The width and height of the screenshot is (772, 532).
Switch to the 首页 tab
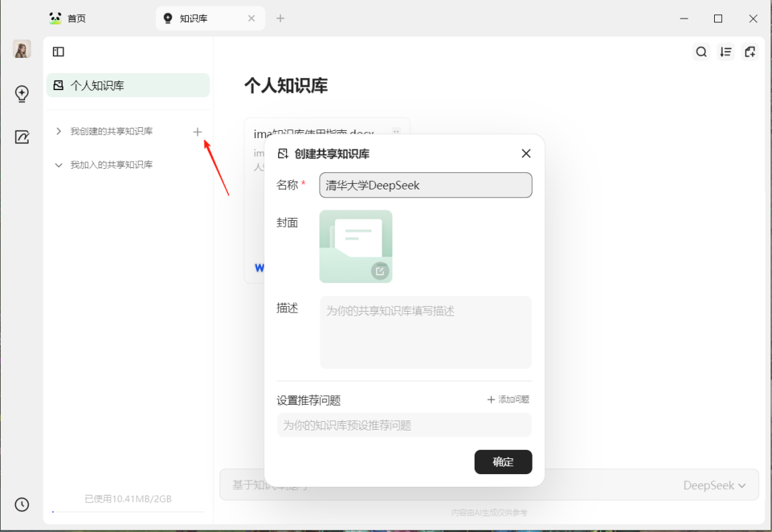68,18
